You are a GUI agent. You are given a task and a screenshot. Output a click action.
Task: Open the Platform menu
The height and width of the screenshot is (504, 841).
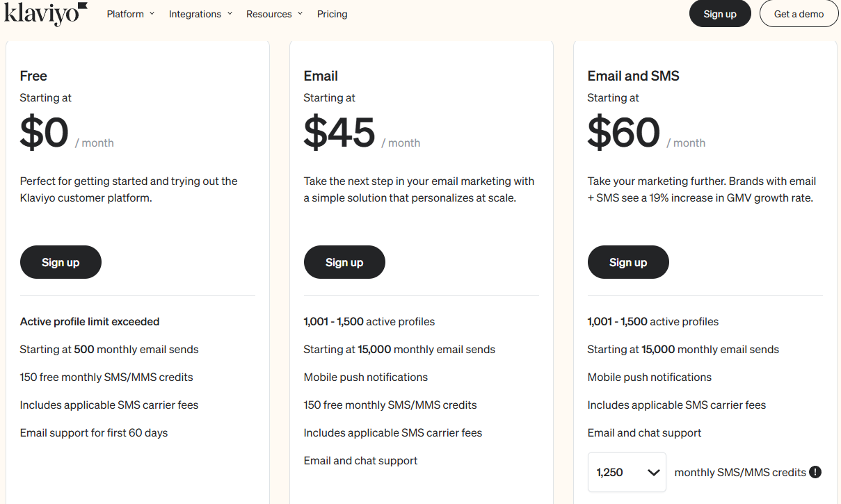(x=131, y=14)
